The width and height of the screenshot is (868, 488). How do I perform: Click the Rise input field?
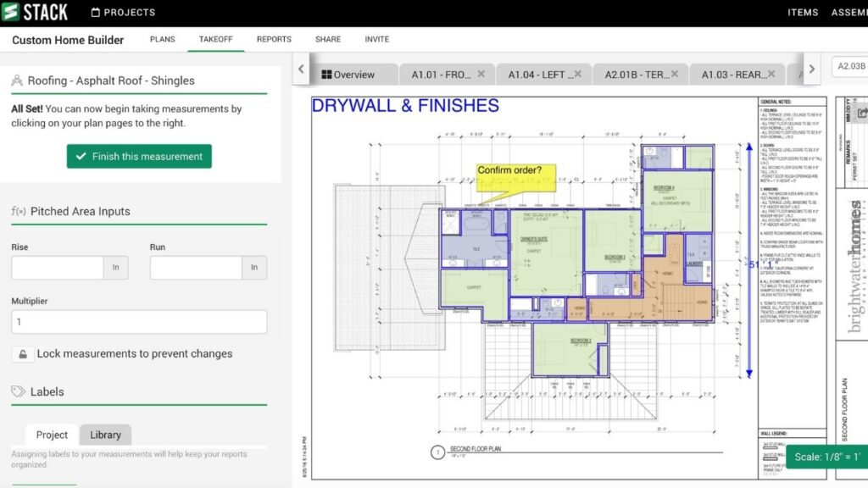coord(58,268)
